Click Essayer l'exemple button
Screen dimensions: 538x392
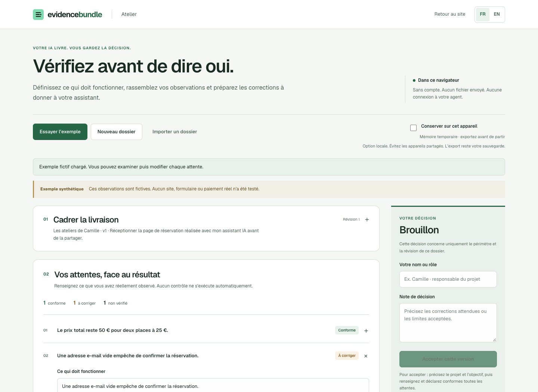pyautogui.click(x=60, y=132)
